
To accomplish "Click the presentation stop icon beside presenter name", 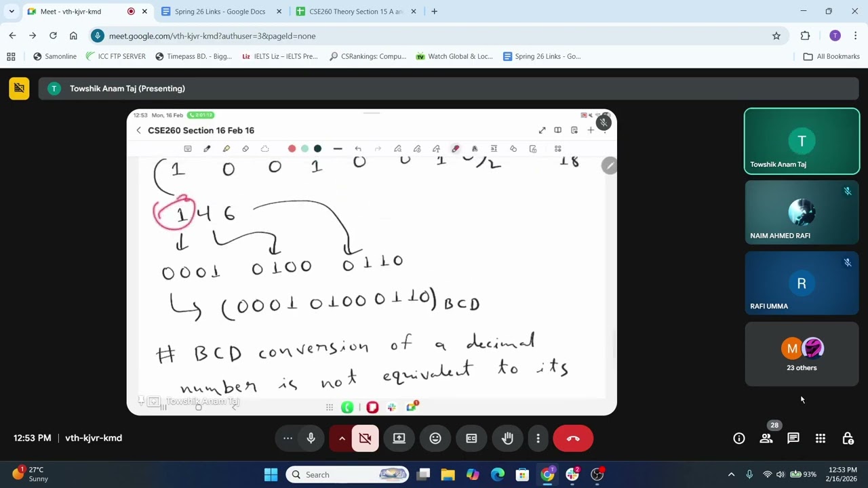I will coord(19,88).
